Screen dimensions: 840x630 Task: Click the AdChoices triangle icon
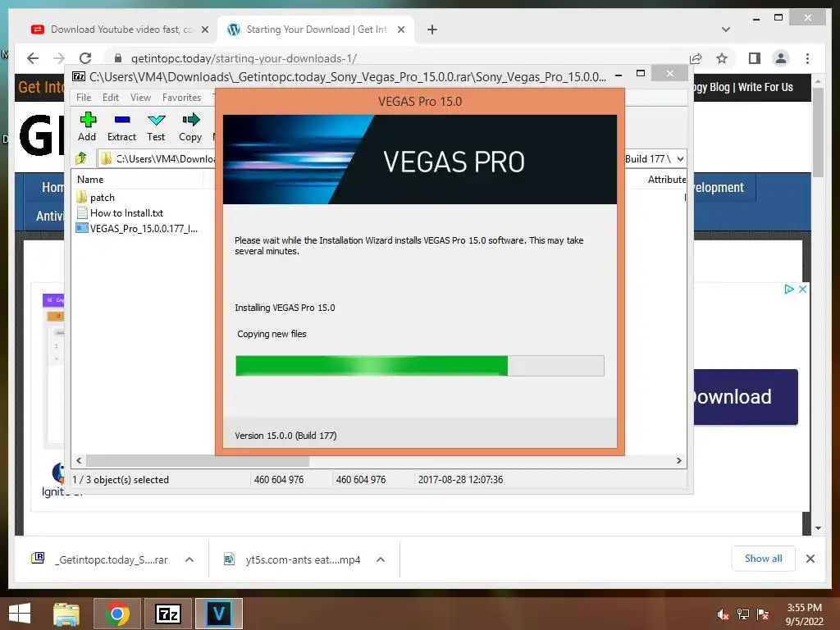click(788, 290)
